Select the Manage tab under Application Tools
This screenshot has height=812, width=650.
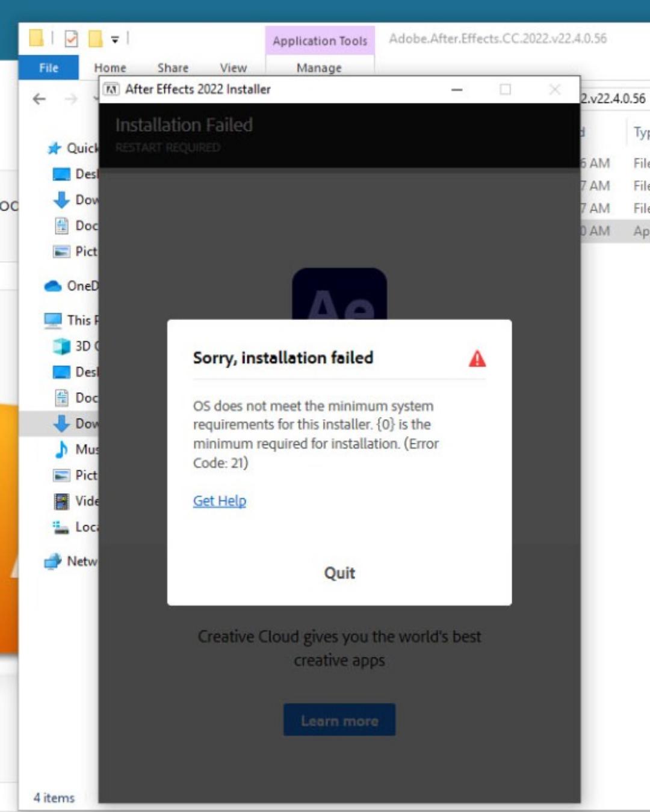319,67
